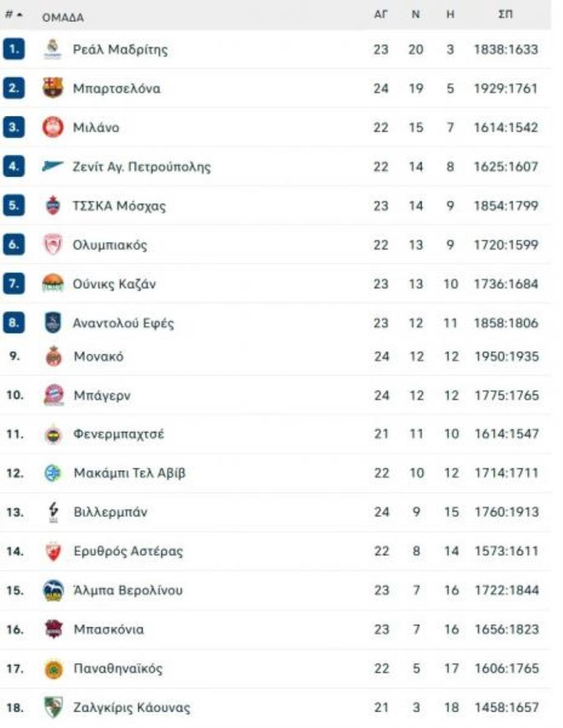Click the Real Madrid team logo
This screenshot has height=728, width=563.
point(53,49)
